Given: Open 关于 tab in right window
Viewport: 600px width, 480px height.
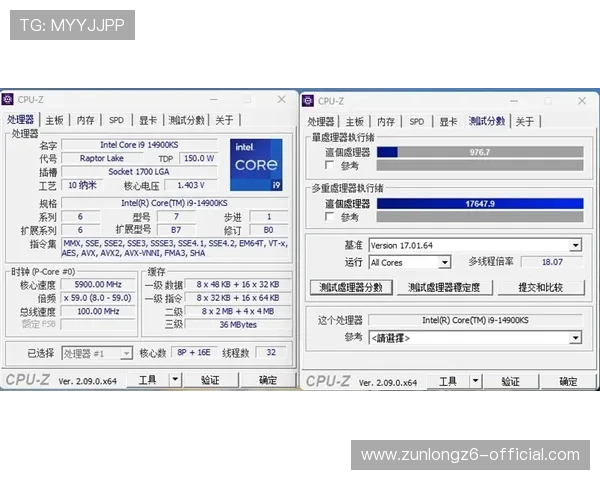Looking at the screenshot, I should click(525, 122).
